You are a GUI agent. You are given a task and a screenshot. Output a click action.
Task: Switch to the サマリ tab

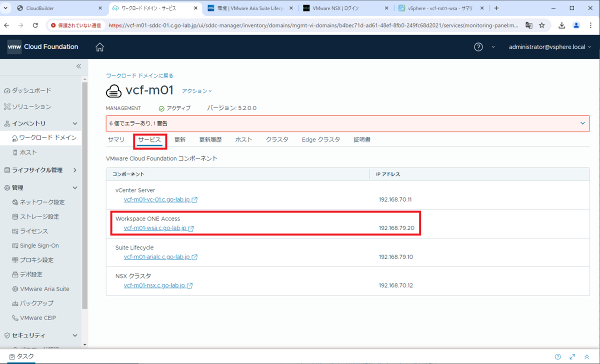coord(116,140)
